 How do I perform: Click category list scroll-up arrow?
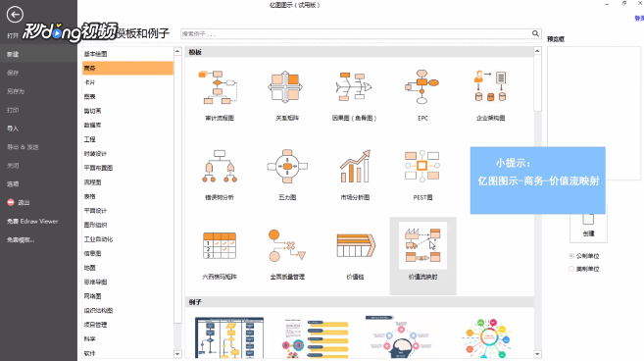coord(177,51)
